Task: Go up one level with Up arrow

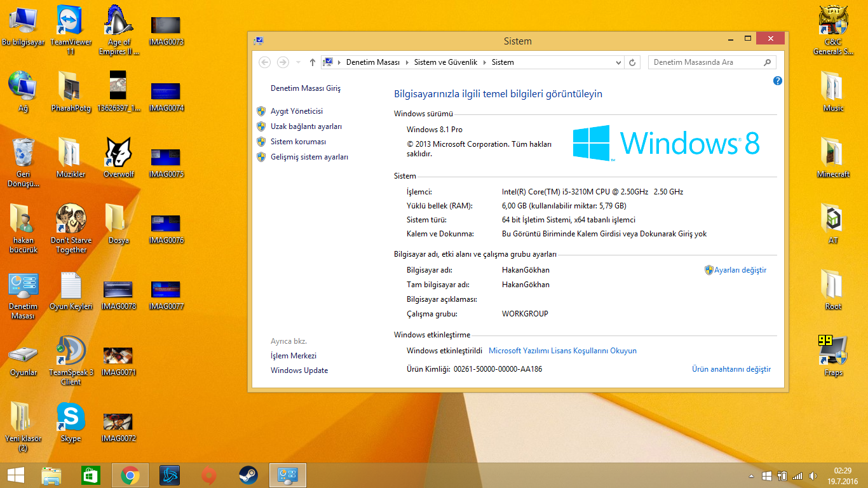Action: (x=313, y=62)
